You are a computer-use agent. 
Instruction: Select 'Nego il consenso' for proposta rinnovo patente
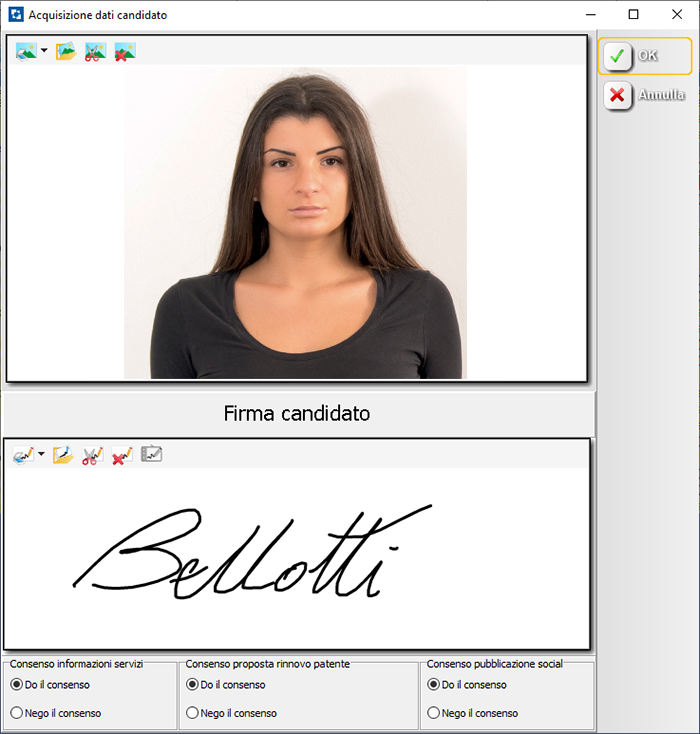192,713
